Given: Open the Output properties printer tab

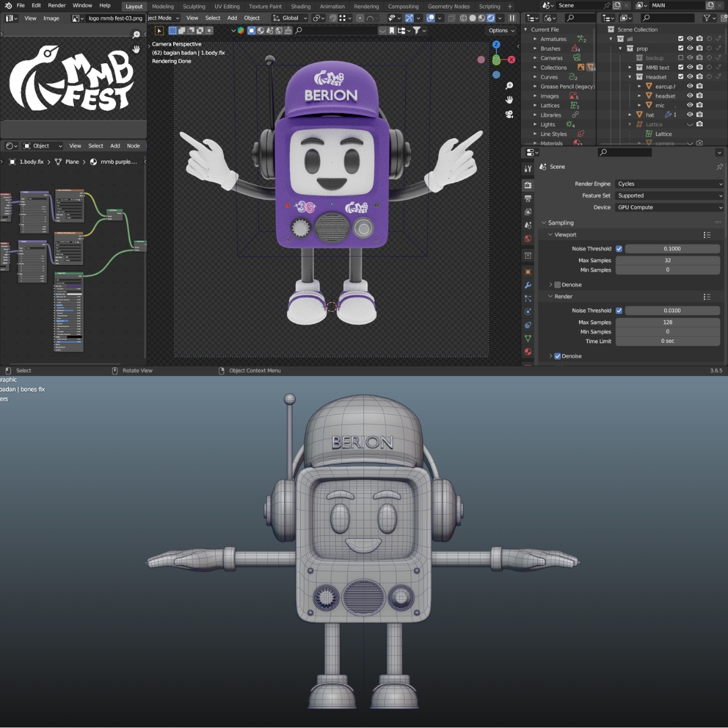Looking at the screenshot, I should tap(528, 199).
